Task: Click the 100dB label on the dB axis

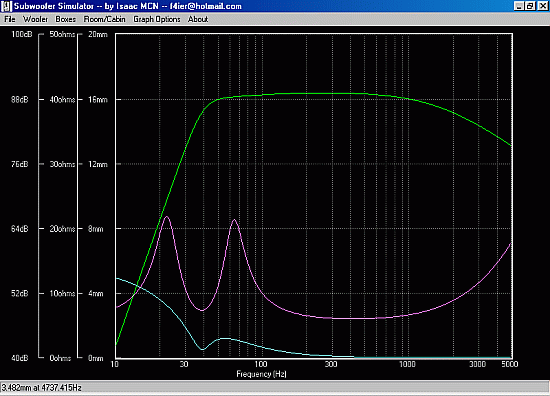Action: (22, 34)
